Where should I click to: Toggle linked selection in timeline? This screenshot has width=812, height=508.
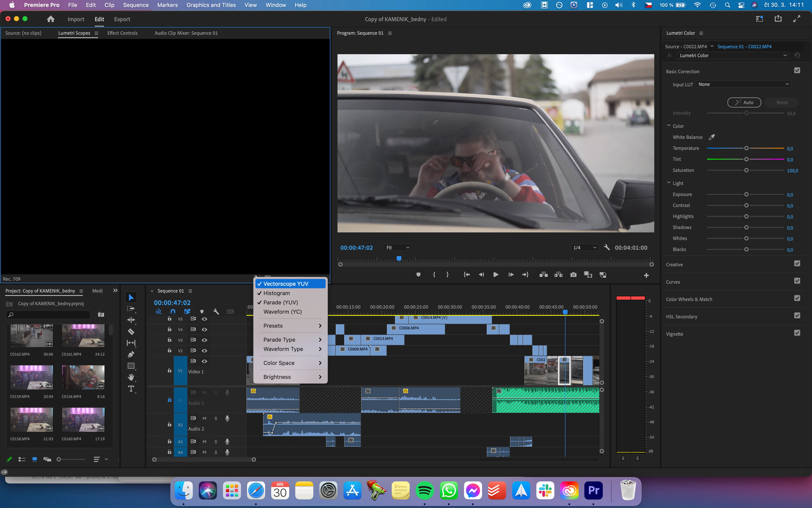tap(187, 312)
